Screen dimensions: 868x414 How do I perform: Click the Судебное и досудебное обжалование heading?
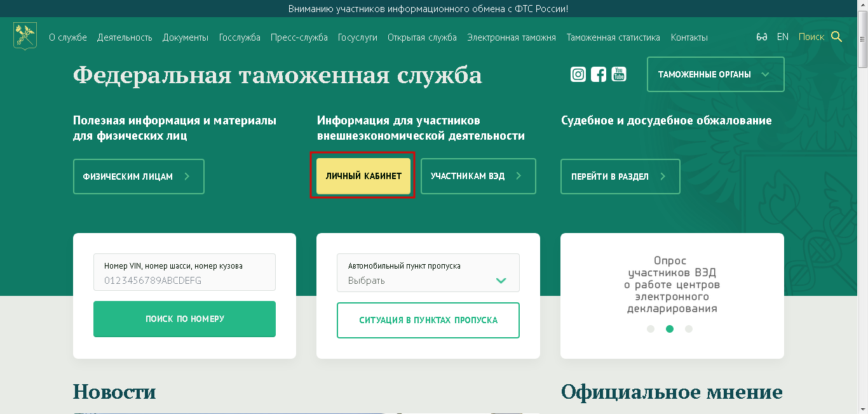(667, 121)
